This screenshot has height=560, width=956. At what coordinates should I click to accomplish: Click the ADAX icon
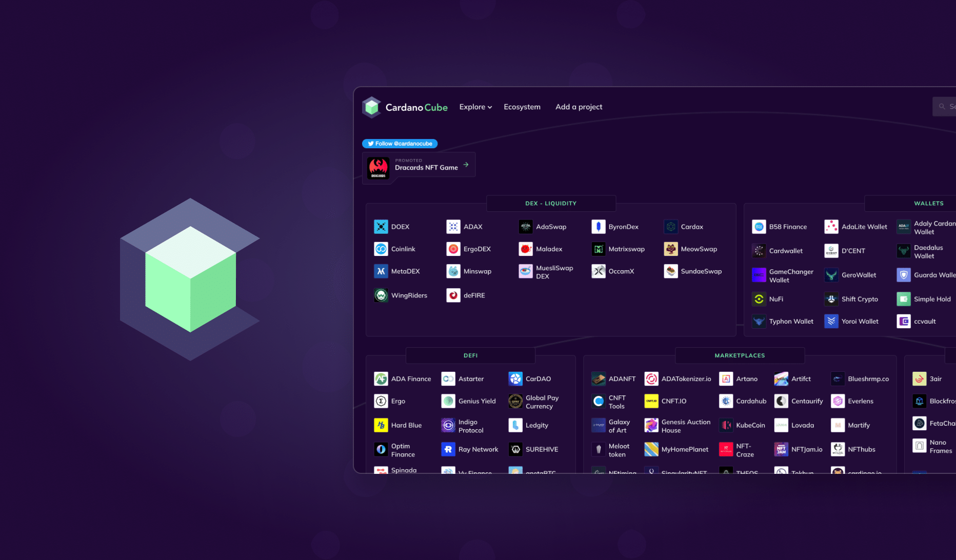[x=453, y=227]
